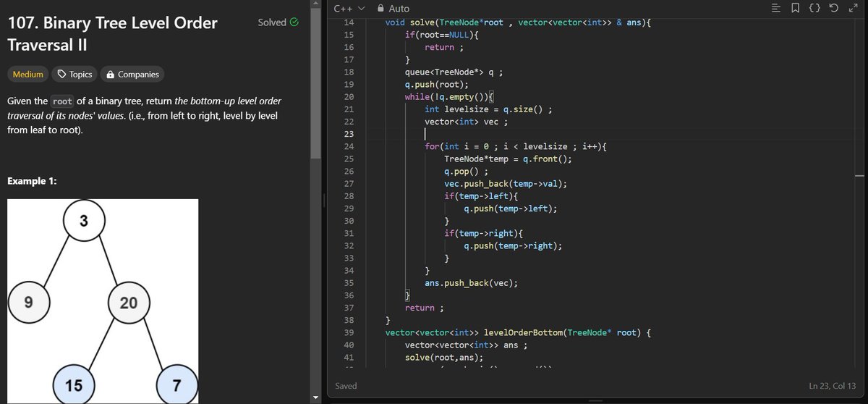The height and width of the screenshot is (404, 868).
Task: Click the solve(root,ans); call line
Action: [443, 357]
